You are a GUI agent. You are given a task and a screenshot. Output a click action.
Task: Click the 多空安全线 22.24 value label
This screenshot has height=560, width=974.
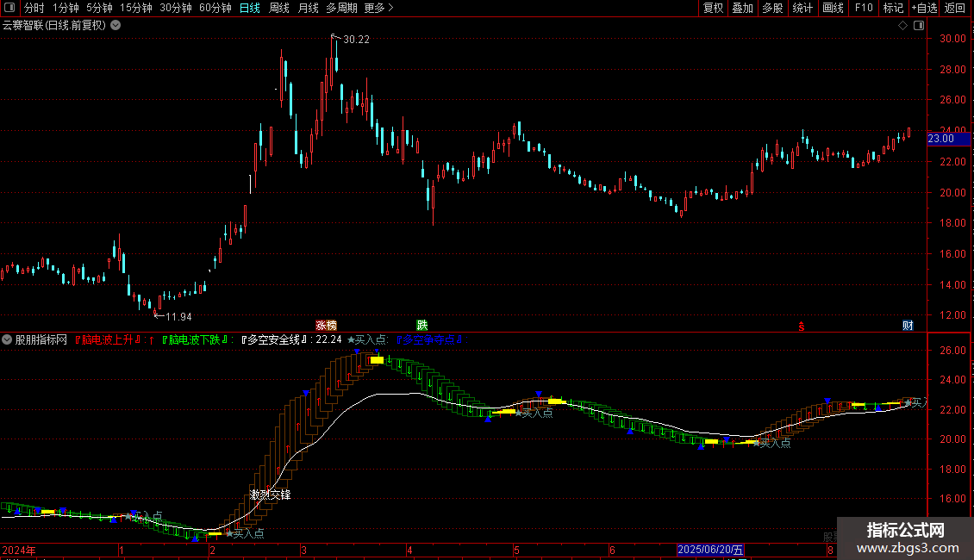(292, 339)
